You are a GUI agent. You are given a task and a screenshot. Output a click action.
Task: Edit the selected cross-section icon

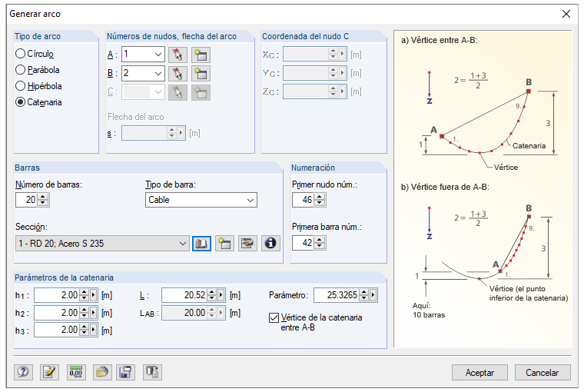point(247,244)
